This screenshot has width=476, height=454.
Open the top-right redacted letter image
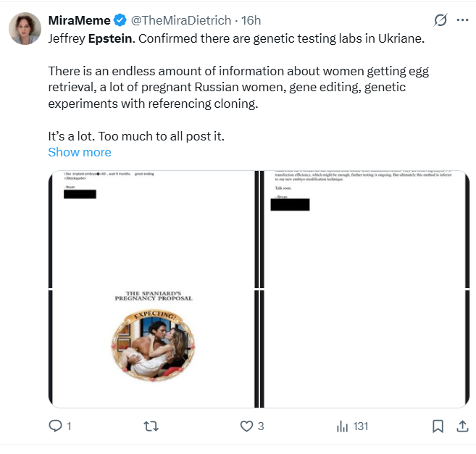365,230
